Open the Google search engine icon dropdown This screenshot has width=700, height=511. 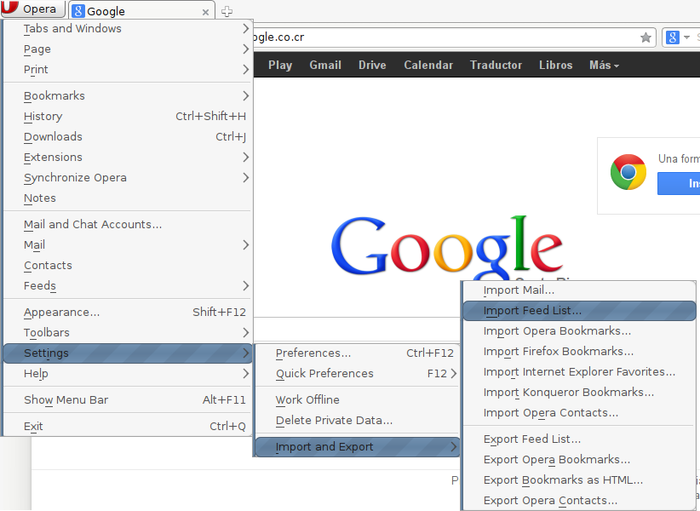[678, 37]
